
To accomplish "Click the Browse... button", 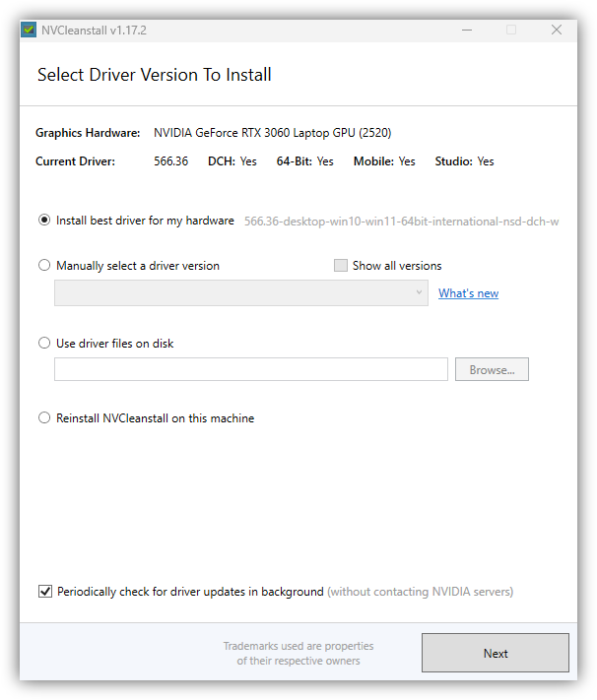I will pos(492,369).
